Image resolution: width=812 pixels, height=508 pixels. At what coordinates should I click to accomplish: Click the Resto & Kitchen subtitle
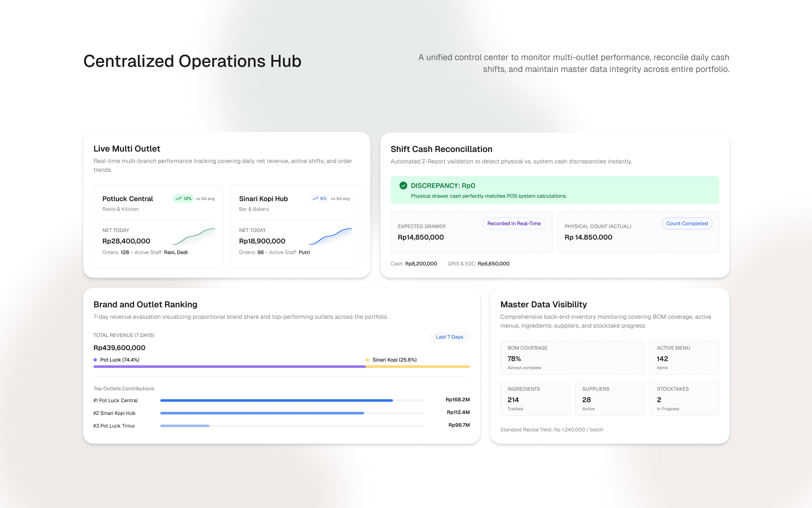(120, 209)
